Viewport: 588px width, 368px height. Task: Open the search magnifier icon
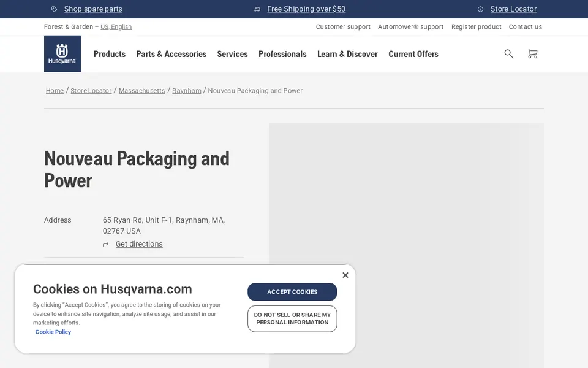[508, 54]
